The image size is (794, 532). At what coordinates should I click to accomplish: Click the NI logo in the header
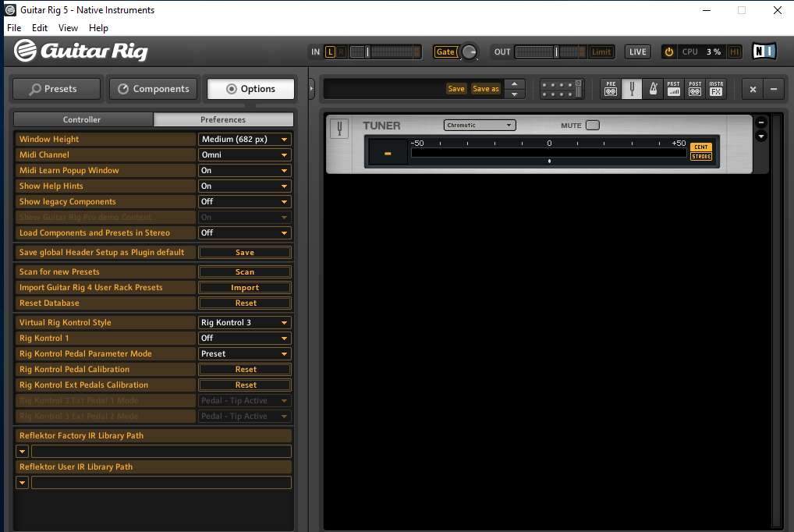[x=764, y=51]
